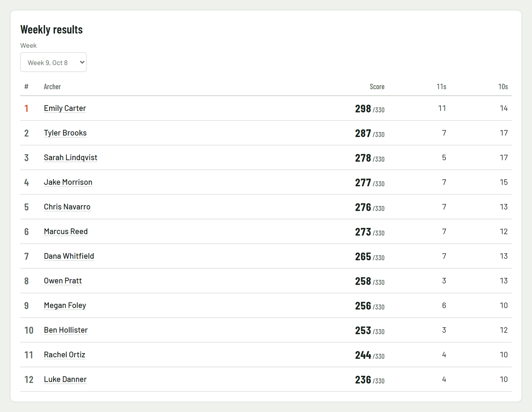The width and height of the screenshot is (532, 412).
Task: Click the Archer column header
Action: [52, 87]
